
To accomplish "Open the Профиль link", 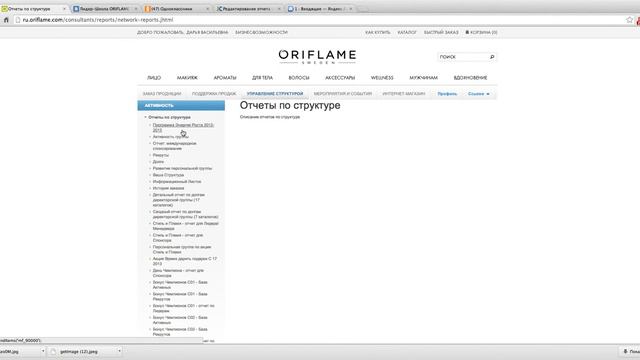I will [447, 94].
